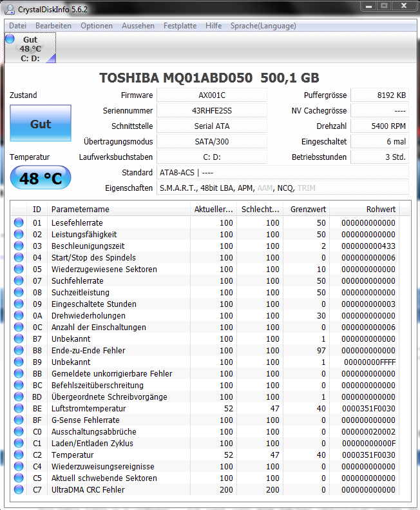
Task: Click the 48 °C temperature indicator
Action: coord(41,178)
